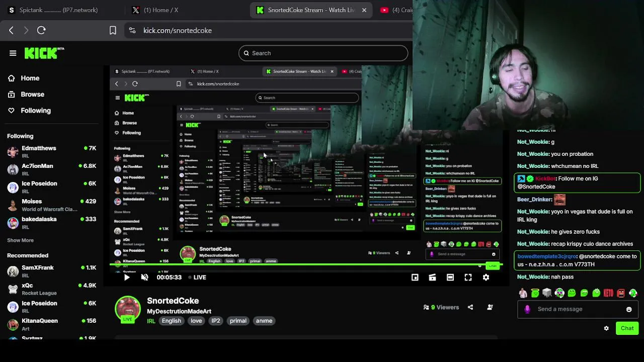Viewport: 644px width, 362px height.
Task: Open the IRL category link under title
Action: point(151,321)
